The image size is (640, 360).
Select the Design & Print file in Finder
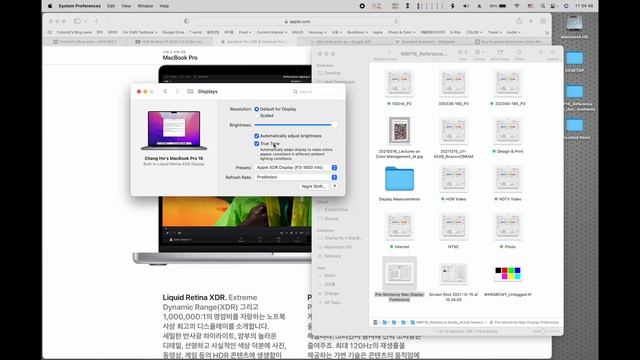click(x=507, y=131)
